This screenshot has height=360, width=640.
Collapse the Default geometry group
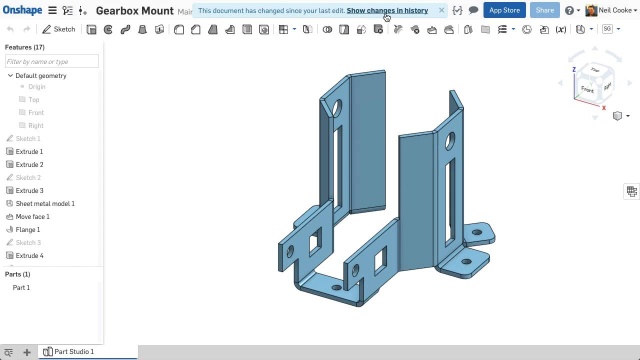(10, 76)
